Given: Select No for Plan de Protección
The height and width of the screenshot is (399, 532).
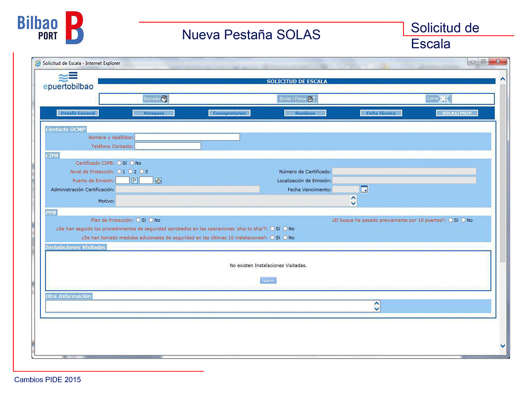Looking at the screenshot, I should click(x=151, y=220).
